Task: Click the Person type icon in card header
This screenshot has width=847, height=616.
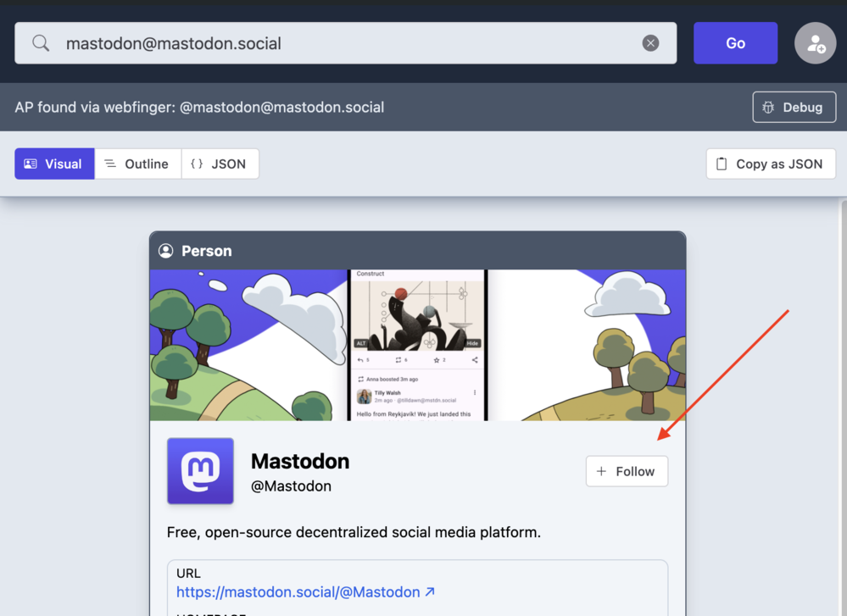Action: tap(166, 251)
